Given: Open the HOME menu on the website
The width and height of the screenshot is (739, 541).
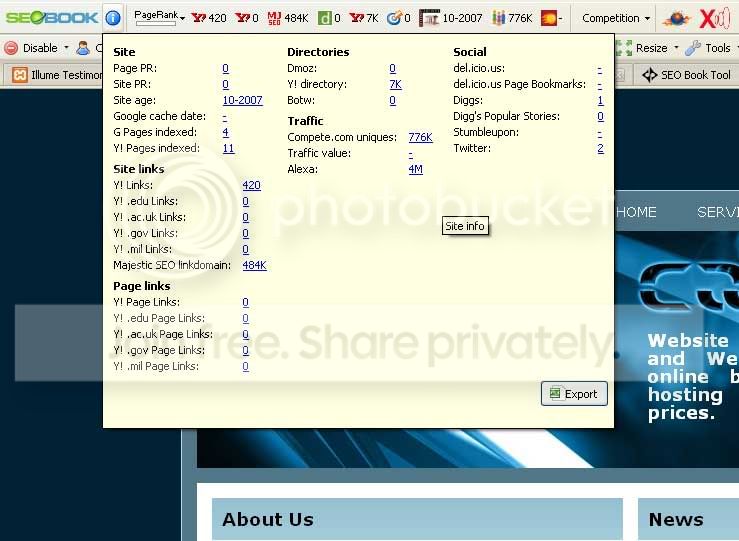Looking at the screenshot, I should pos(636,212).
